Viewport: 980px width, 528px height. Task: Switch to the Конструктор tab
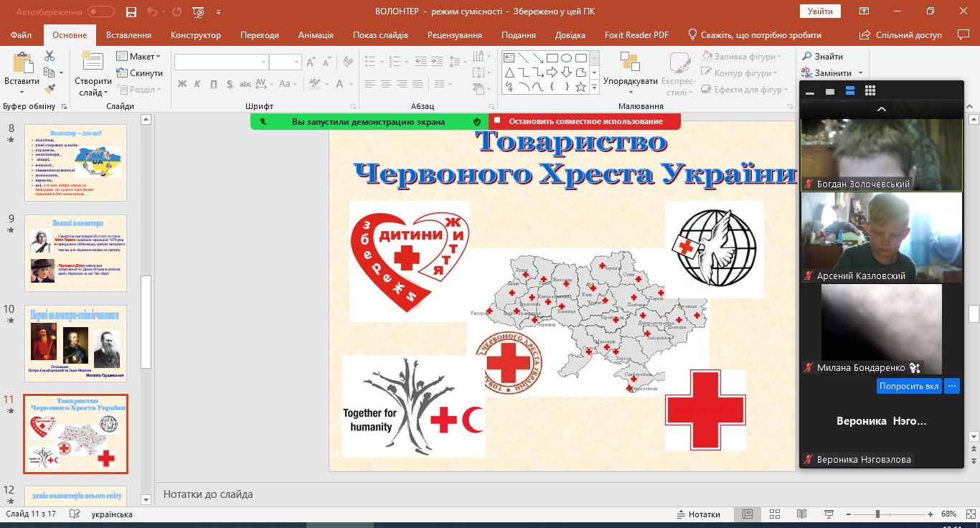click(196, 35)
